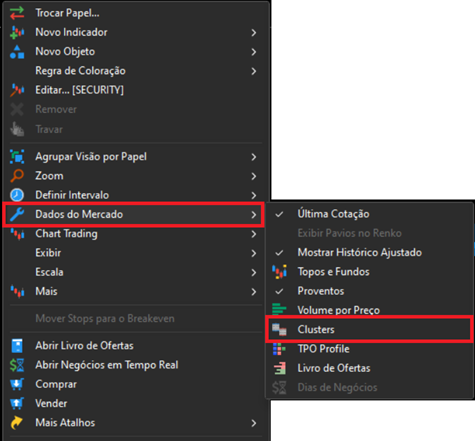Expand the Escala submenu arrow
475x441 pixels.
254,273
